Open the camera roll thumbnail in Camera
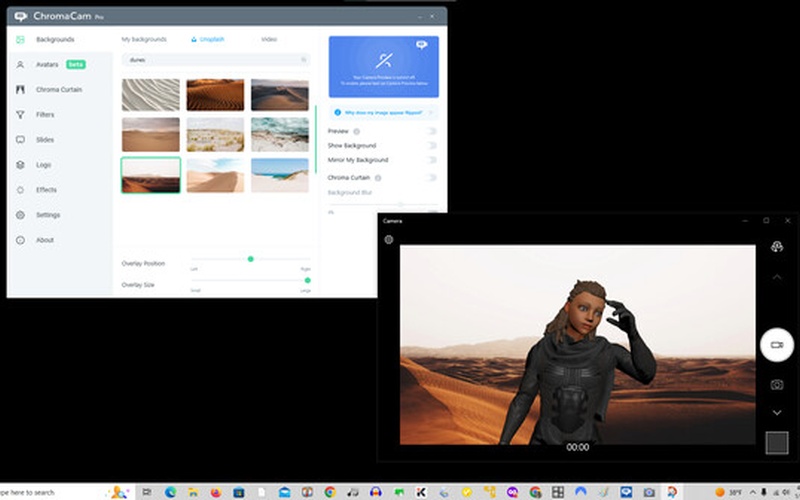The height and width of the screenshot is (500, 800). [x=777, y=442]
